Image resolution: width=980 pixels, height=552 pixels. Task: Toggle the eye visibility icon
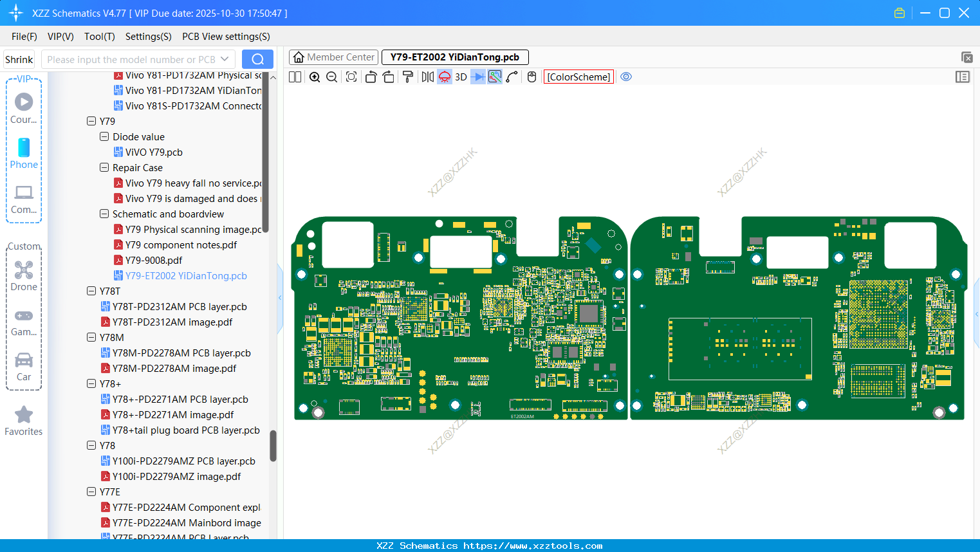[x=626, y=77]
